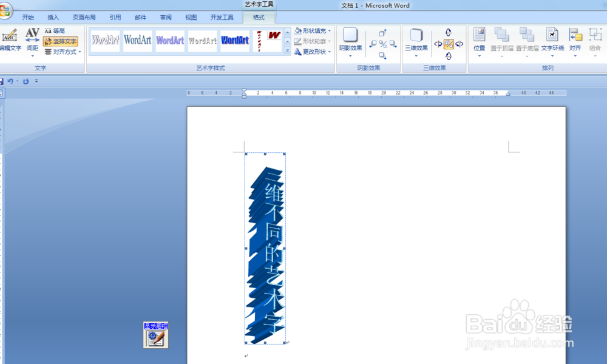The width and height of the screenshot is (607, 364).
Task: Click the Undo arrow in quick access toolbar
Action: 10,81
